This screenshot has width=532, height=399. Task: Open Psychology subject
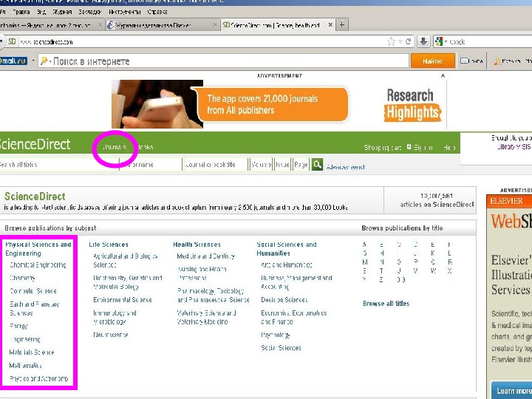point(276,335)
